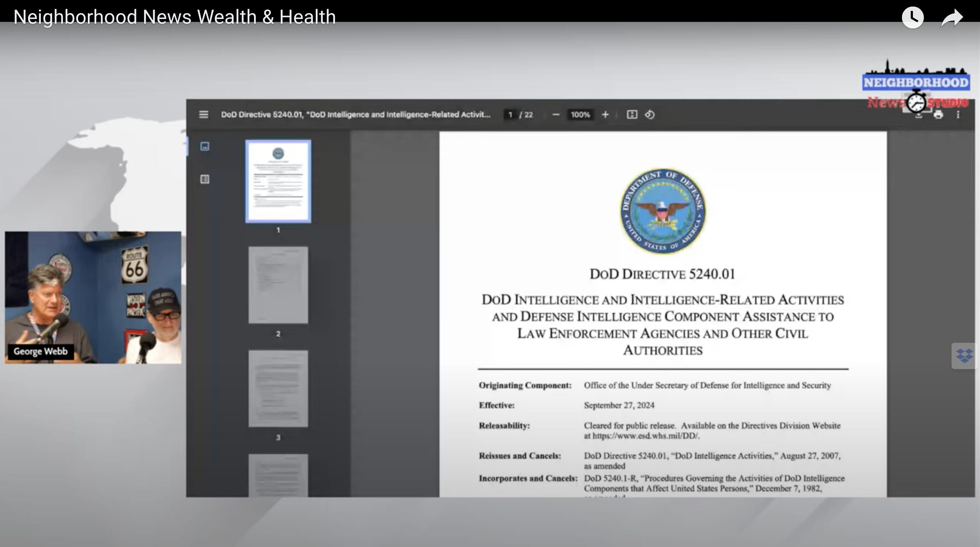Click the PDF print icon
Screen dimensions: 980x547
tap(938, 115)
